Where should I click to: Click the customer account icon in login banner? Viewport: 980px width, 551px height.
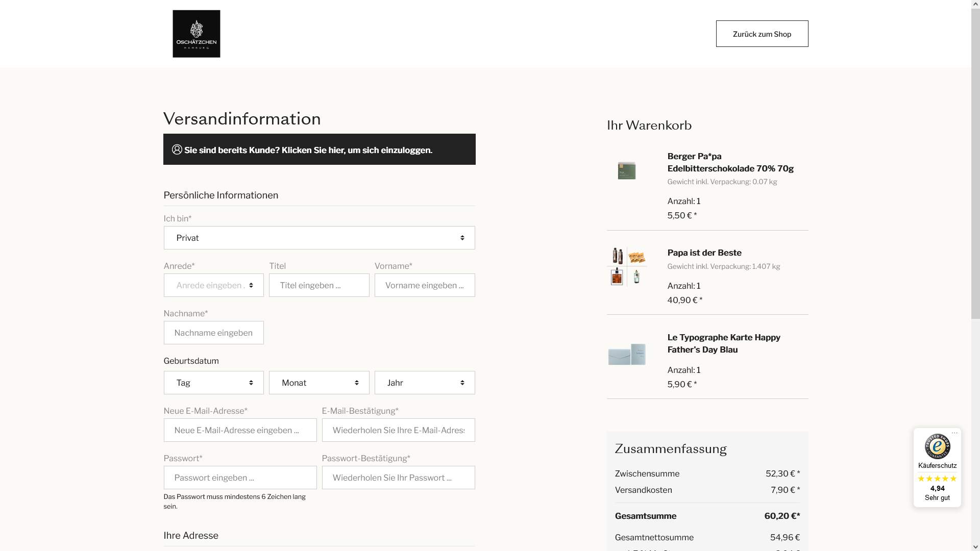click(x=177, y=149)
